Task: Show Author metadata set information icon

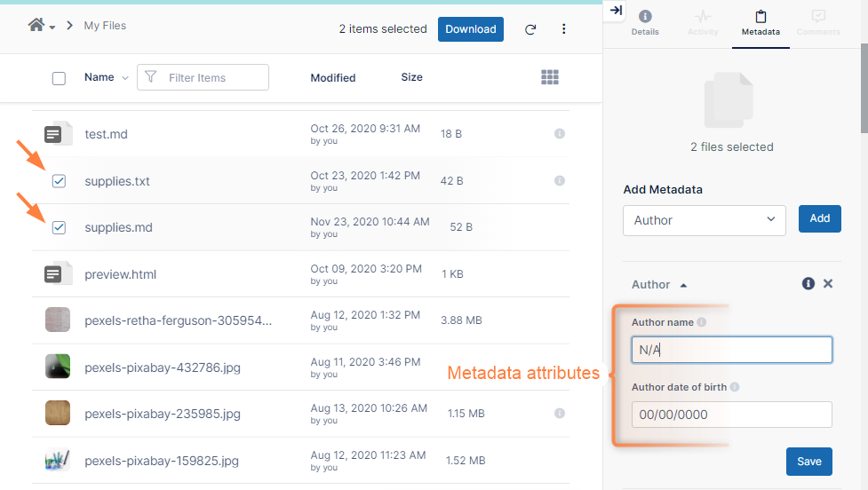Action: coord(808,284)
